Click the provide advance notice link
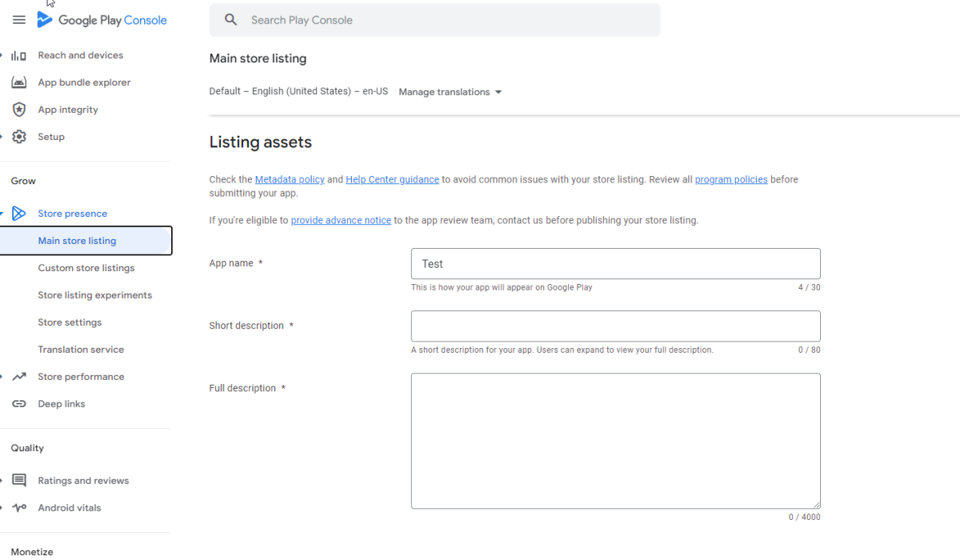 click(341, 220)
